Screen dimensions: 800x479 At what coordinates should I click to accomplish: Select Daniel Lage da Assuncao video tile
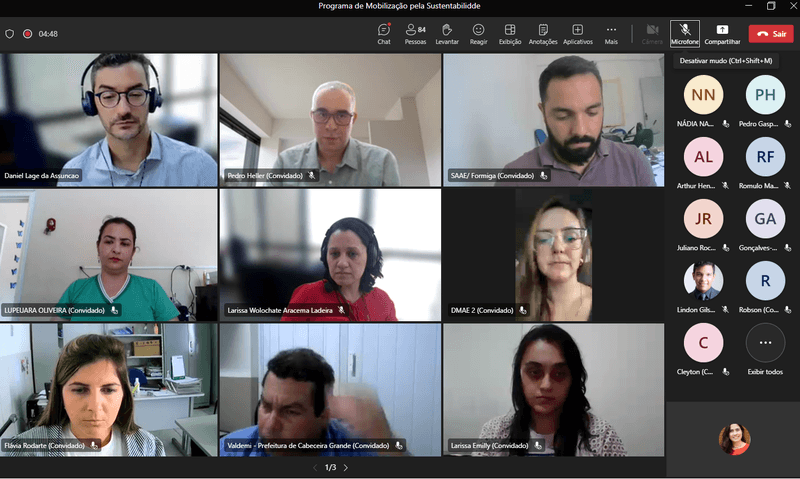[x=109, y=119]
